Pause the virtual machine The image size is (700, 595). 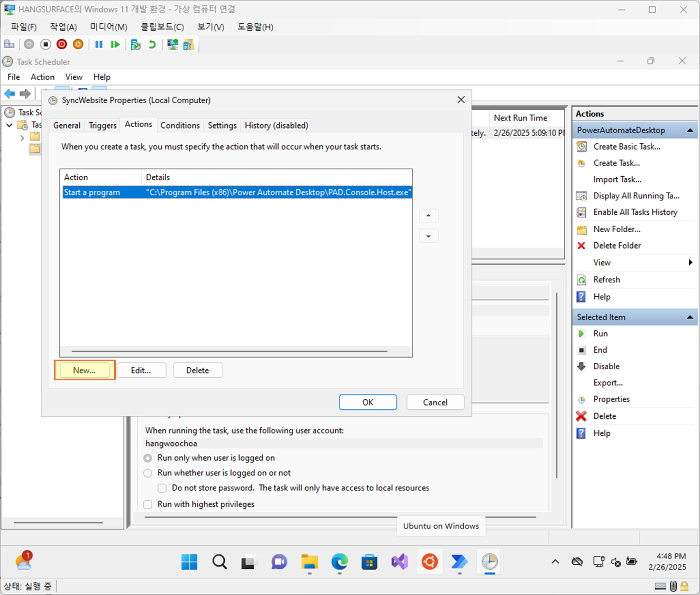(99, 44)
